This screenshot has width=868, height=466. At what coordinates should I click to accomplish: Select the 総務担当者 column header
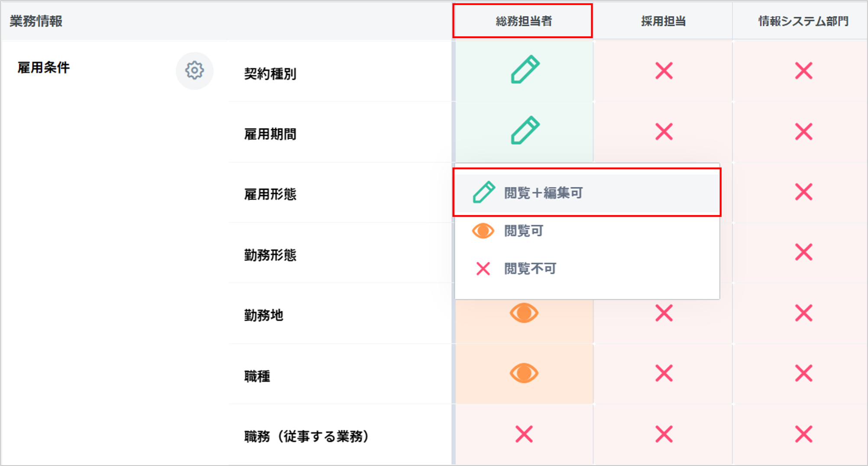tap(523, 21)
